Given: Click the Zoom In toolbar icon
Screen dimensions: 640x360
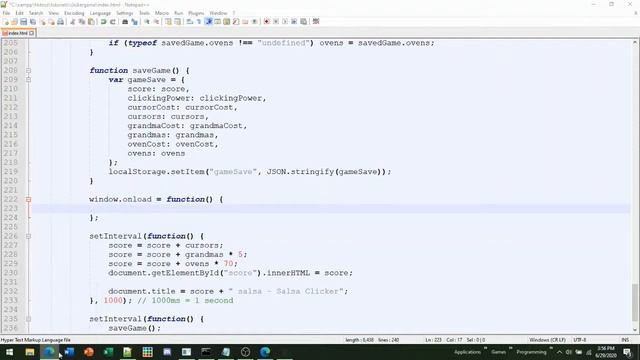Looking at the screenshot, I should pos(147,22).
